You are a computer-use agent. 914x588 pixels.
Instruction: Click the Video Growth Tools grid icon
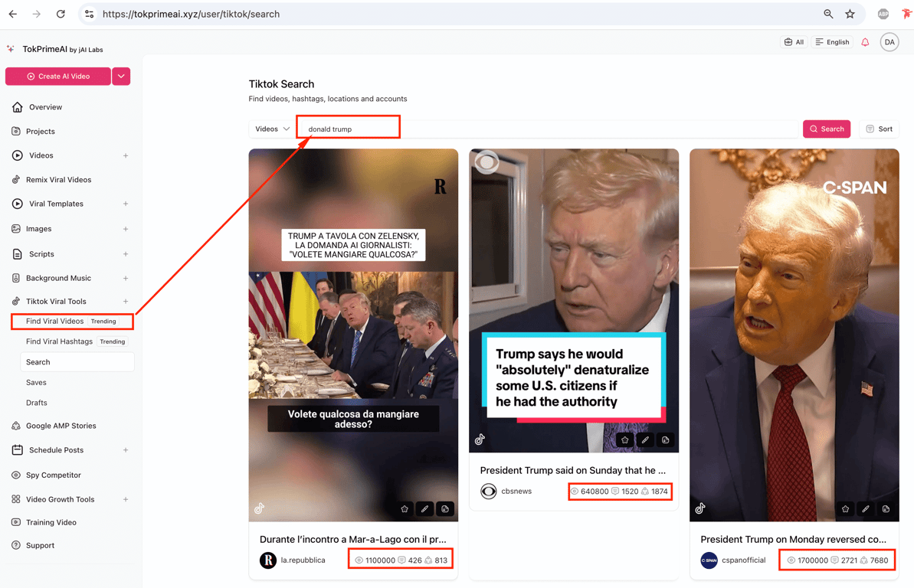[x=16, y=499]
